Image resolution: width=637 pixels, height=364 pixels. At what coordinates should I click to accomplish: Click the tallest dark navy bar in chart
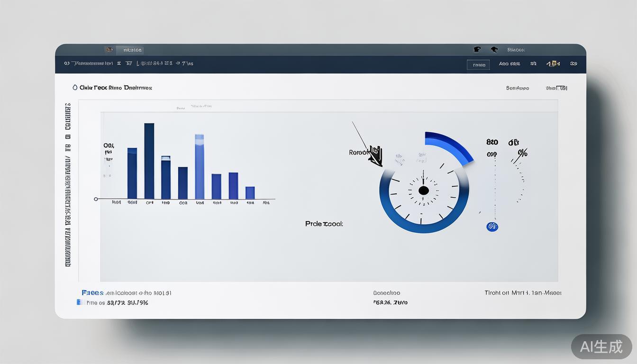pos(149,161)
